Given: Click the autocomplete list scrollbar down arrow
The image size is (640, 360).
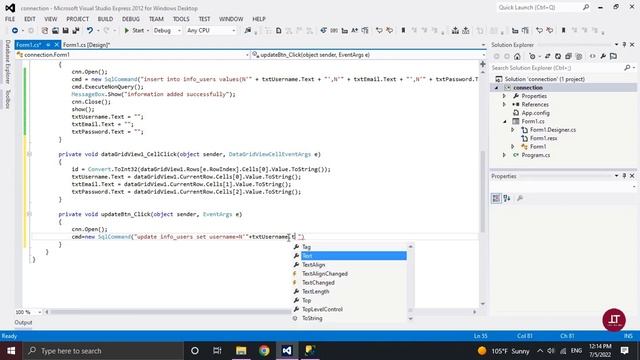Looking at the screenshot, I should pos(410,319).
